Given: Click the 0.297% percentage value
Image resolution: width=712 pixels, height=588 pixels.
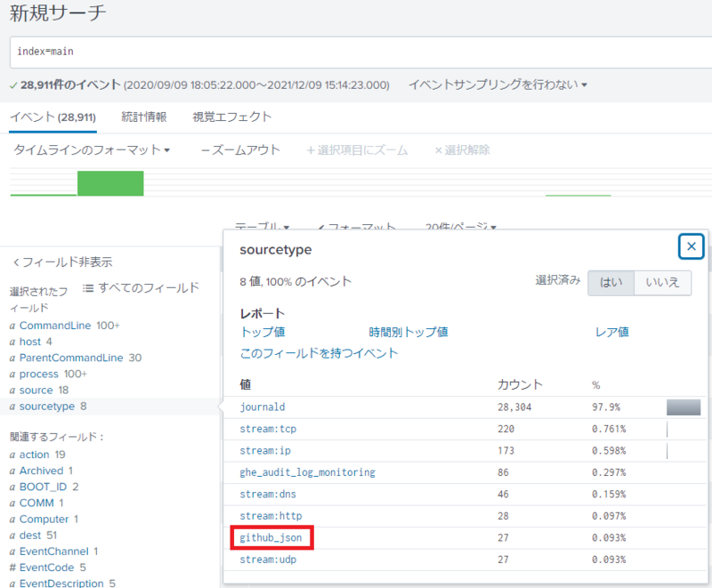Looking at the screenshot, I should point(609,472).
